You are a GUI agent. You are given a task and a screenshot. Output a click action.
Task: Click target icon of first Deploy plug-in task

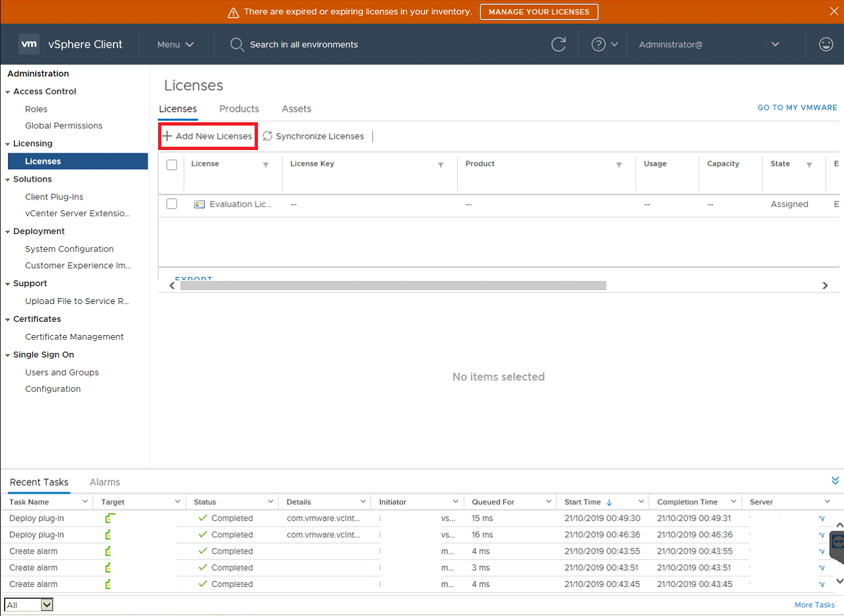(110, 518)
